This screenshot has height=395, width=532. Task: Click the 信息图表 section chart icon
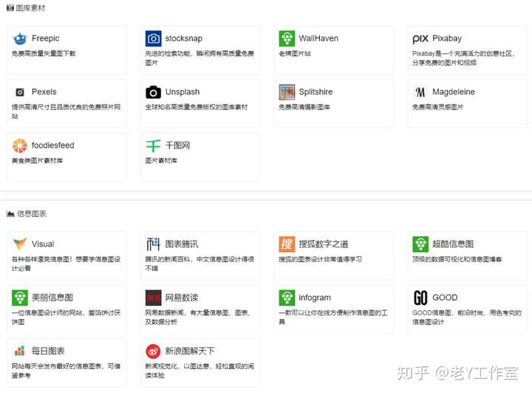(10, 213)
